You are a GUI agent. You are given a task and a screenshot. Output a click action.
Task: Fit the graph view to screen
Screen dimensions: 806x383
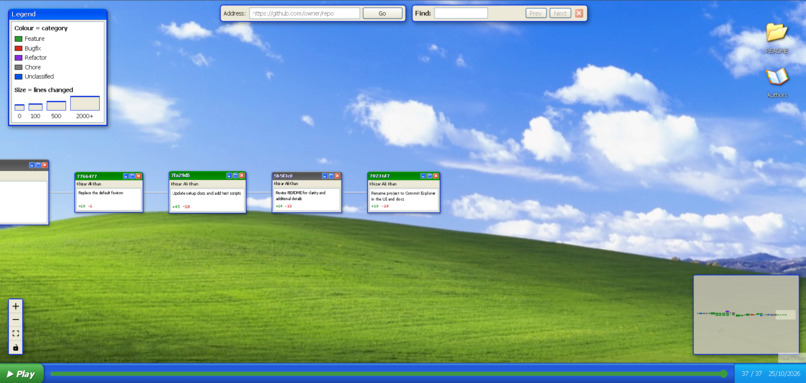[x=15, y=334]
